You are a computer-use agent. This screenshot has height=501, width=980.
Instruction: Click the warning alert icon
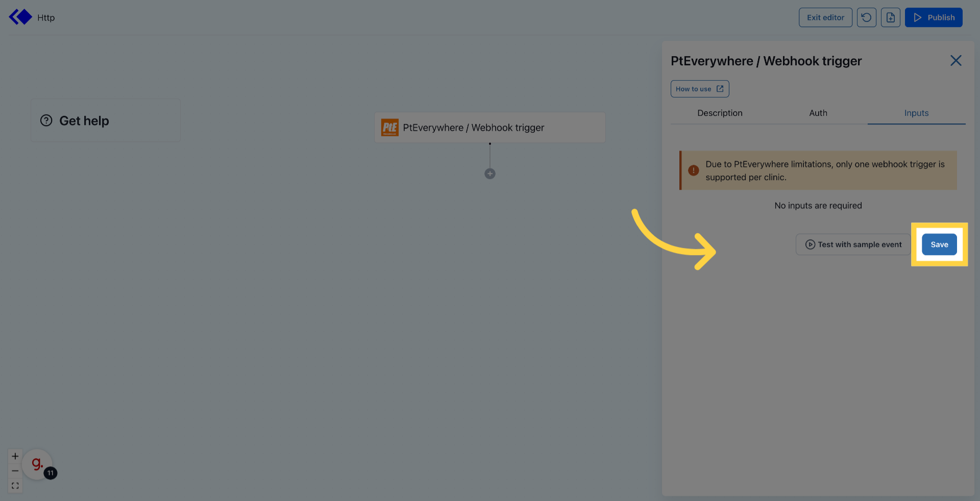tap(694, 170)
